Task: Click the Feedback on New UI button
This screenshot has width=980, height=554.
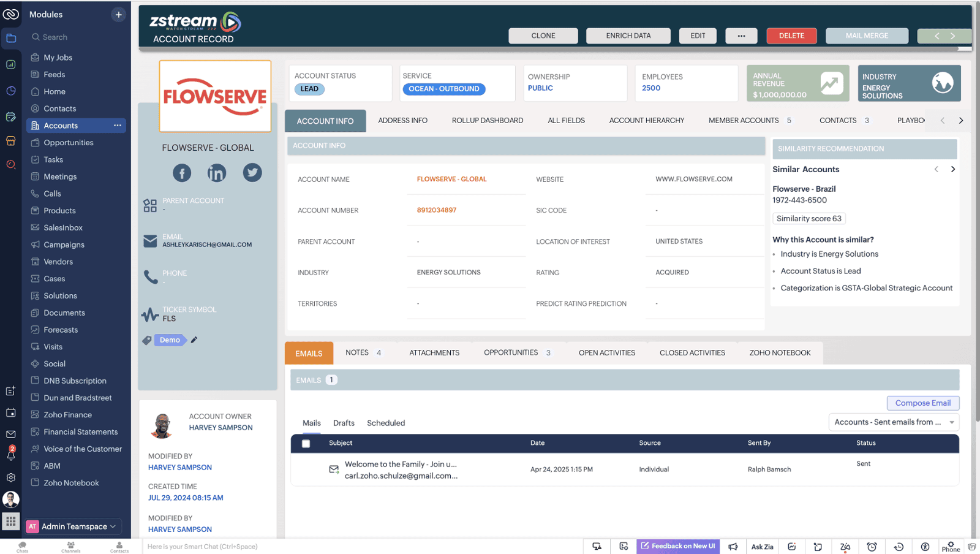Action: click(x=678, y=546)
